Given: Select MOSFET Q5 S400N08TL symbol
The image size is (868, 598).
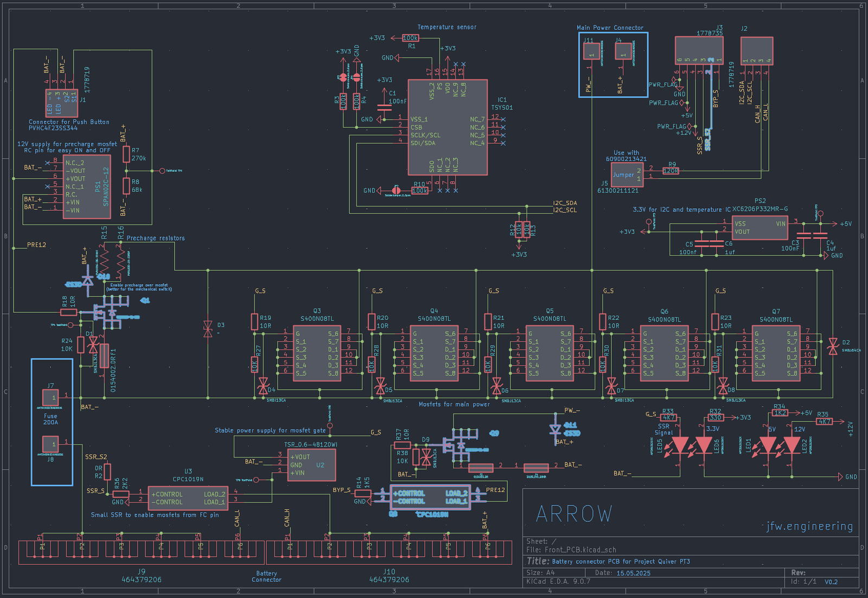Looking at the screenshot, I should [550, 353].
